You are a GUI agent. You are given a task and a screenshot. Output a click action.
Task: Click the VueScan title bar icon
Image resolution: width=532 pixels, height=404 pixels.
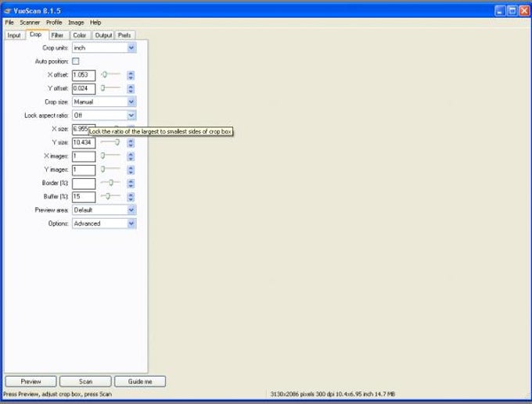point(8,11)
